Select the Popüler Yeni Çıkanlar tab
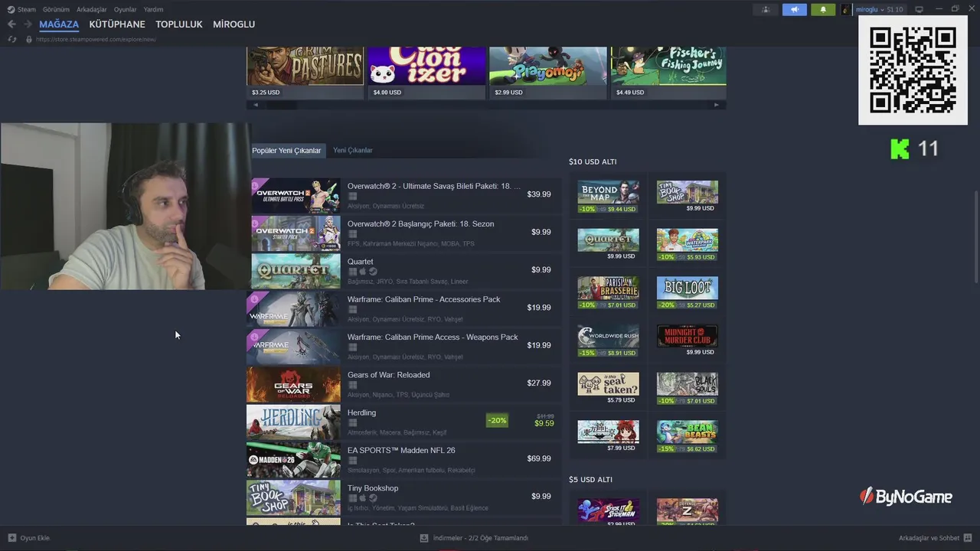Viewport: 980px width, 551px height. click(286, 150)
